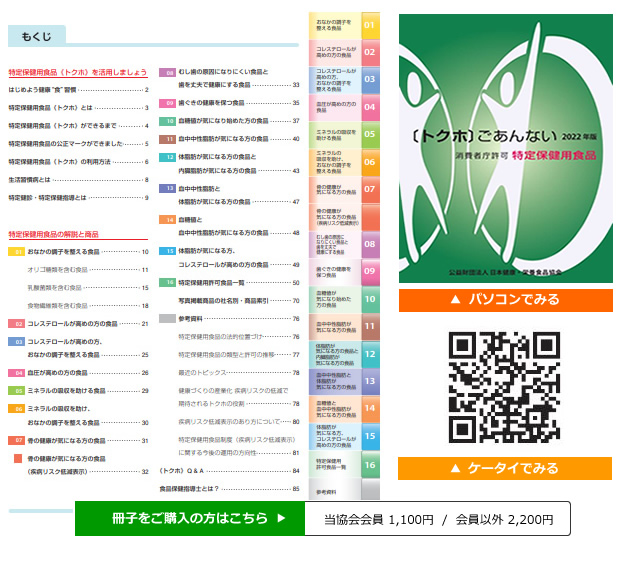The image size is (620, 578).
Task: Select the green side tab 05
Action: click(344, 135)
